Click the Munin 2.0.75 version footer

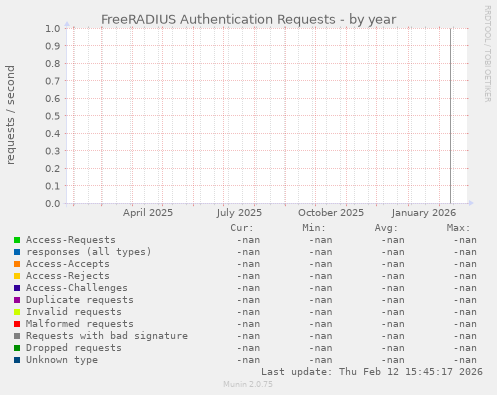(248, 384)
